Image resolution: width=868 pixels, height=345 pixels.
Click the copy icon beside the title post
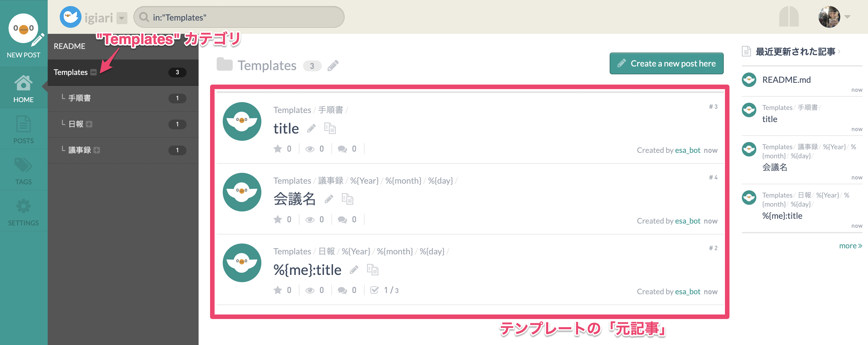tap(330, 128)
